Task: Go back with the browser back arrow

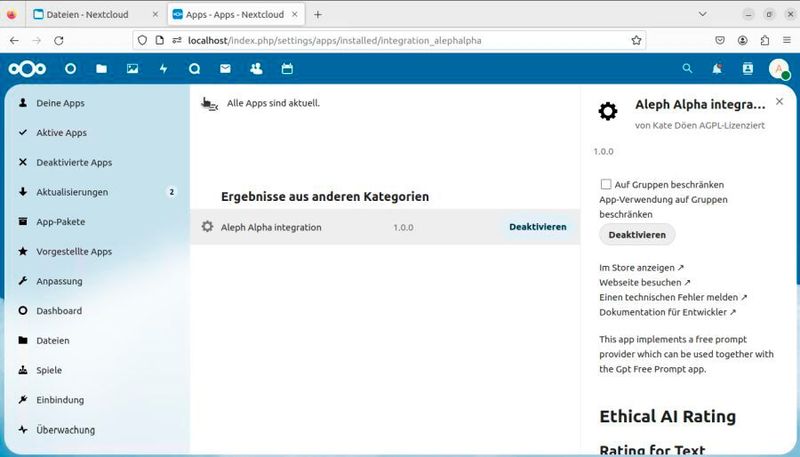Action: point(14,40)
